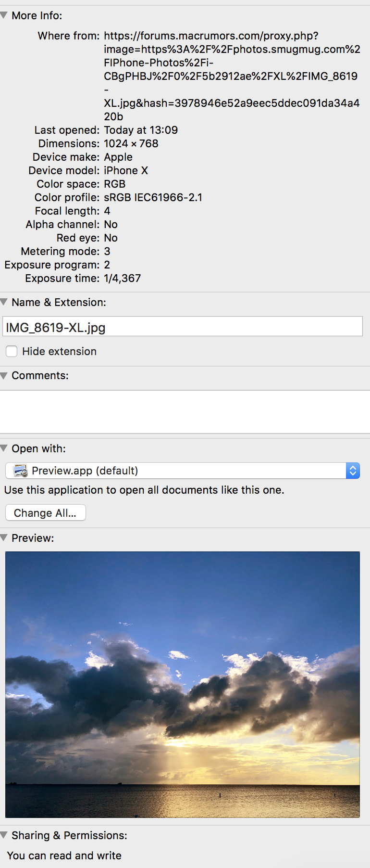
Task: Click the Exposure time value 1/4,367
Action: pyautogui.click(x=123, y=278)
